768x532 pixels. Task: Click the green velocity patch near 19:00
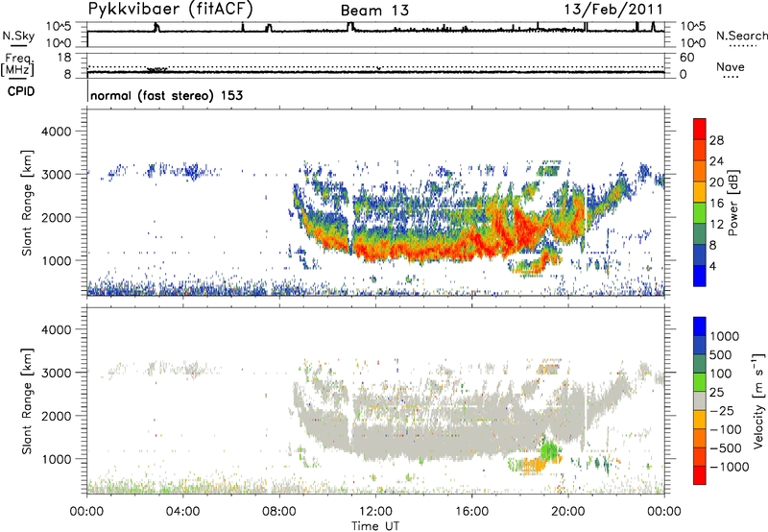pos(550,449)
